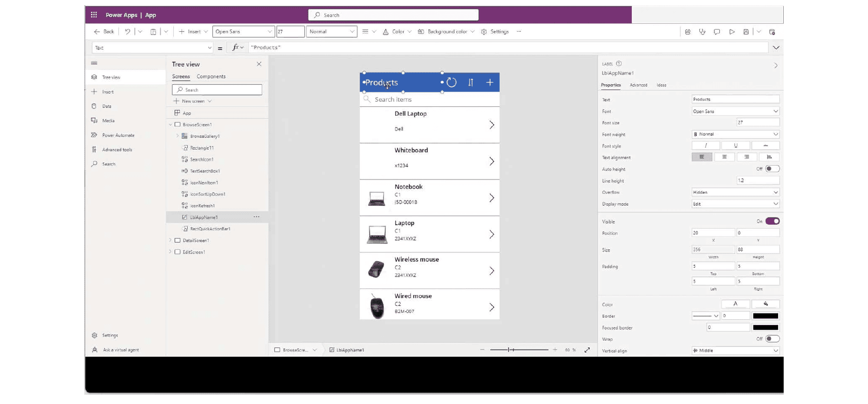Close the Tree view panel
Image resolution: width=868 pixels, height=404 pixels.
pyautogui.click(x=259, y=64)
